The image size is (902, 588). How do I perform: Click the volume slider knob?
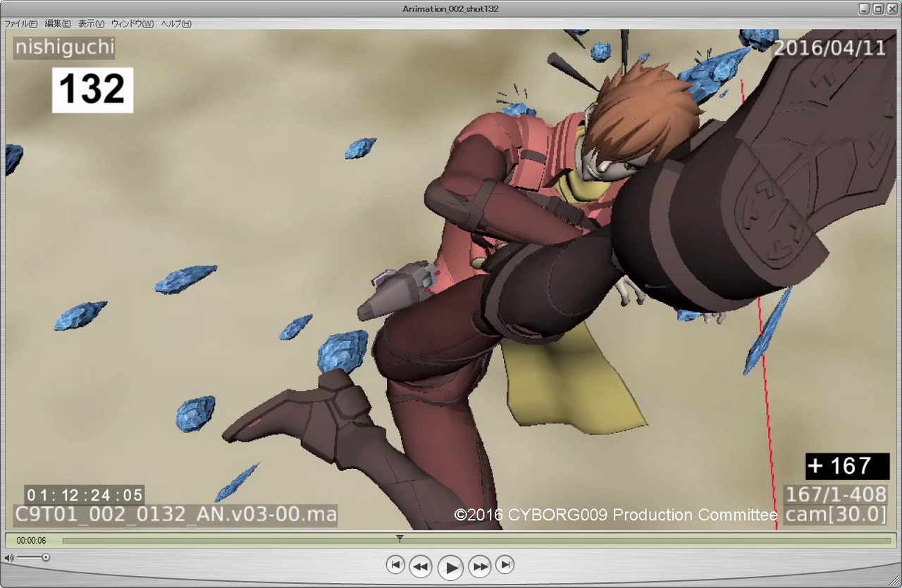pyautogui.click(x=46, y=558)
